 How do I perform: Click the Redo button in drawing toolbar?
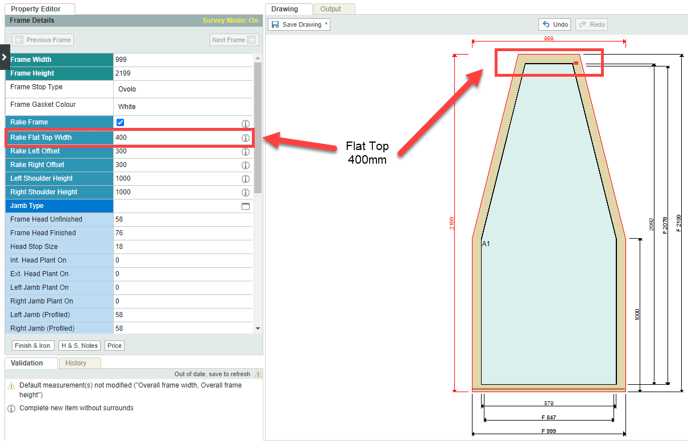click(592, 24)
